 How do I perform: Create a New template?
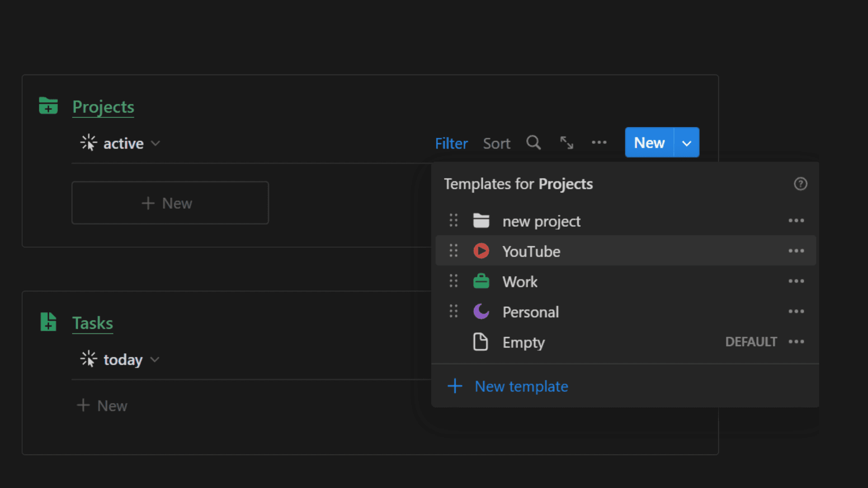(x=508, y=386)
